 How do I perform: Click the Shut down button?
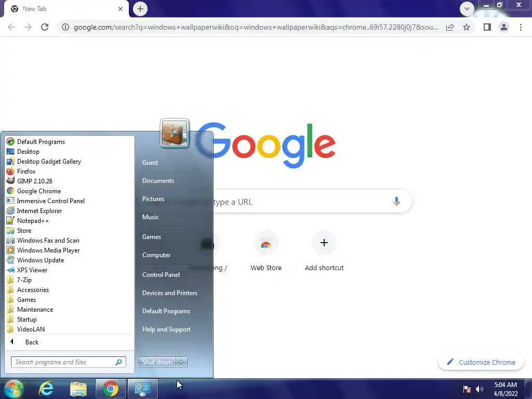(x=157, y=362)
